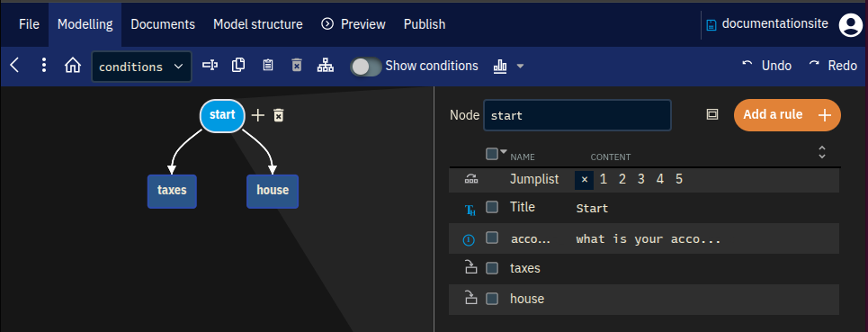
Task: Open the Model structure menu
Action: 258,24
